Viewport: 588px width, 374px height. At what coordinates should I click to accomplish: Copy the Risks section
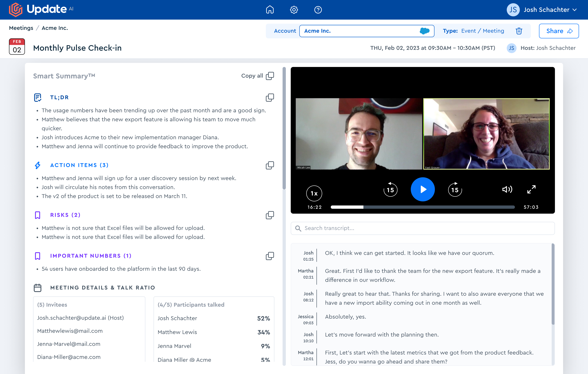pos(270,215)
